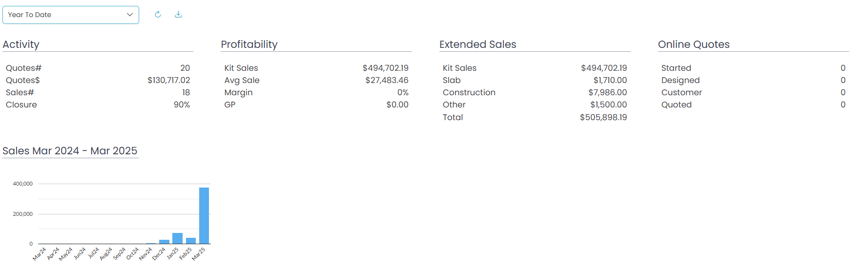868x273 pixels.
Task: Click the Jan25 sales bar
Action: click(x=177, y=238)
